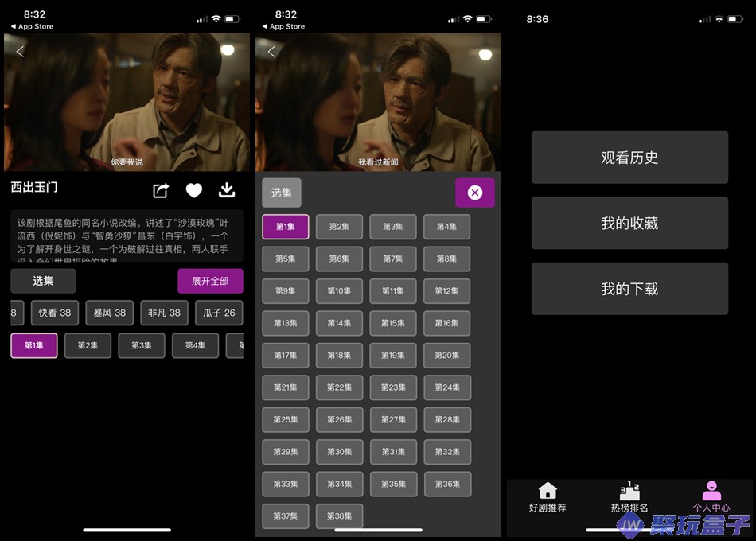Open episode 第33集

pos(286,484)
